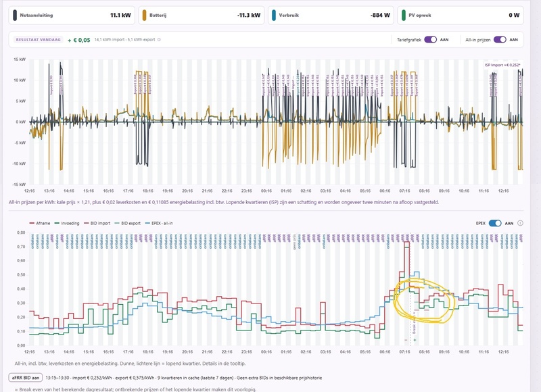
Task: Click the daily result + € 0,05
Action: [x=79, y=40]
